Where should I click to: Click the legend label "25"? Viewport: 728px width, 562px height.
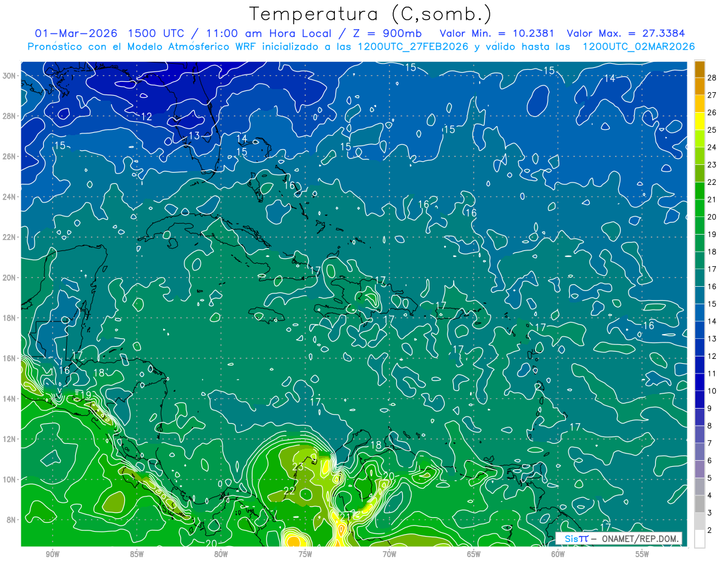712,130
